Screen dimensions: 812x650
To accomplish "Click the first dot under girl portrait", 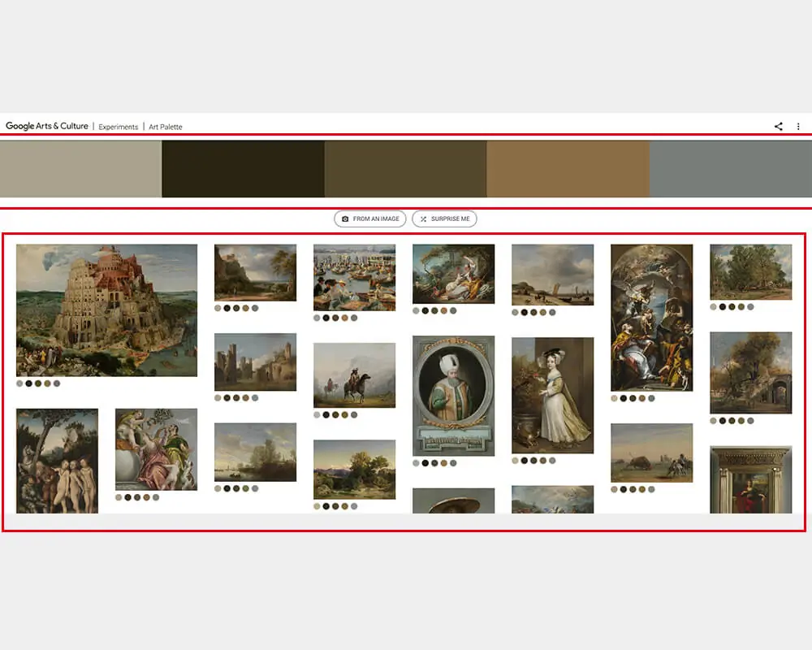I will click(x=515, y=461).
